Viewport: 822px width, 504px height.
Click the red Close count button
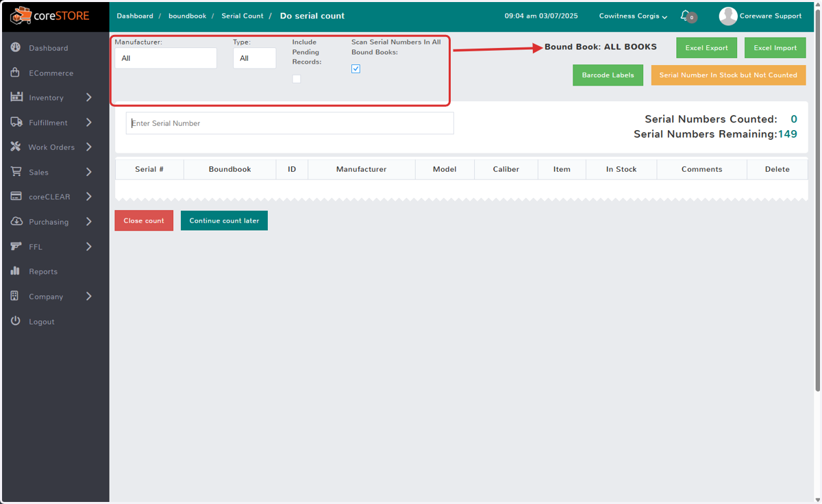144,220
